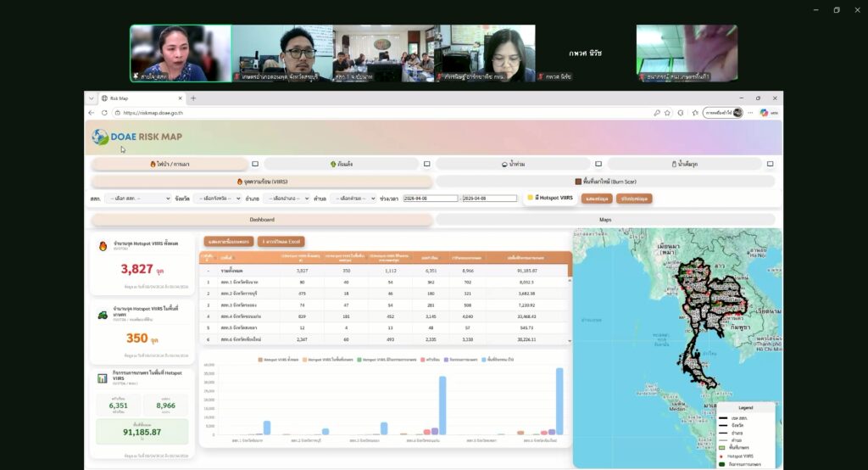The image size is (868, 470).
Task: Select the Burn Scar tab
Action: pyautogui.click(x=605, y=182)
